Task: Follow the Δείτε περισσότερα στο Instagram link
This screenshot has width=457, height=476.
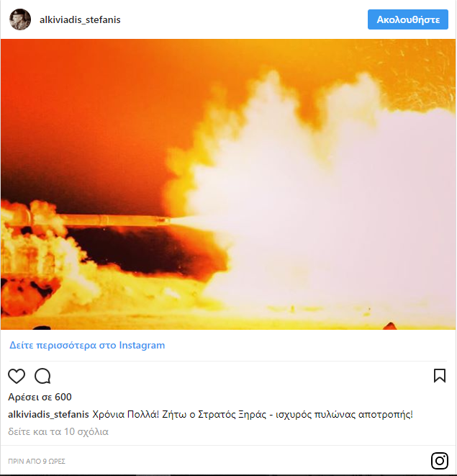Action: click(87, 345)
